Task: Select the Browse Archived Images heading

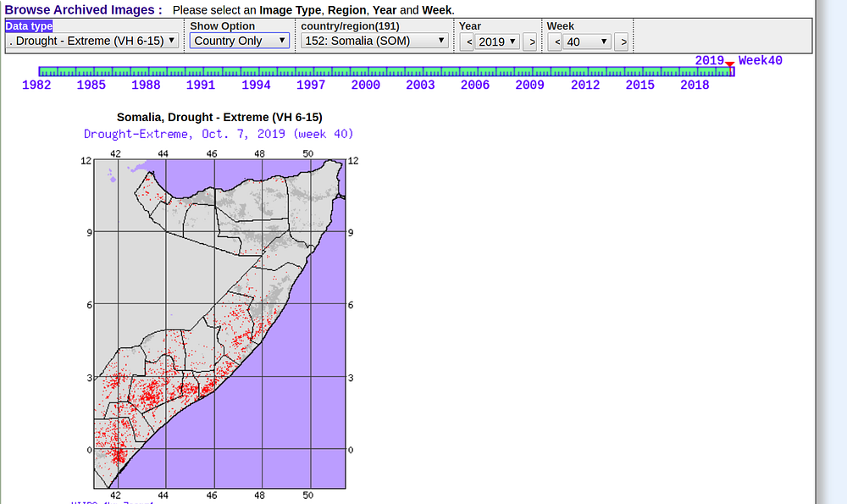Action: tap(83, 9)
